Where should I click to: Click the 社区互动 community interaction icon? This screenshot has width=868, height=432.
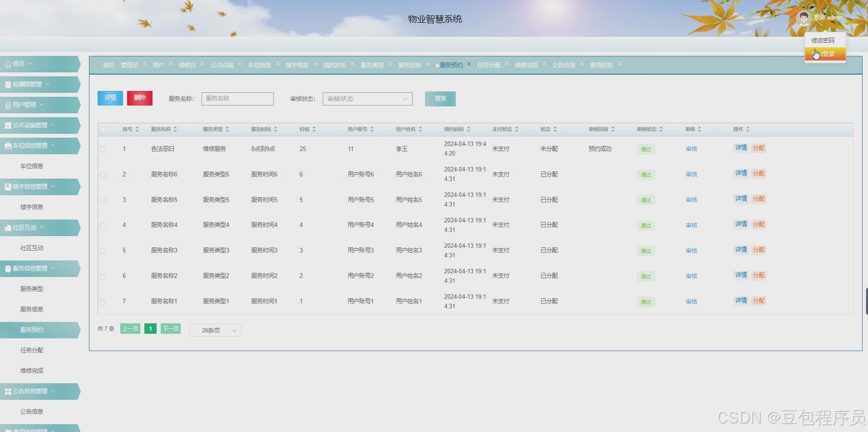(7, 227)
